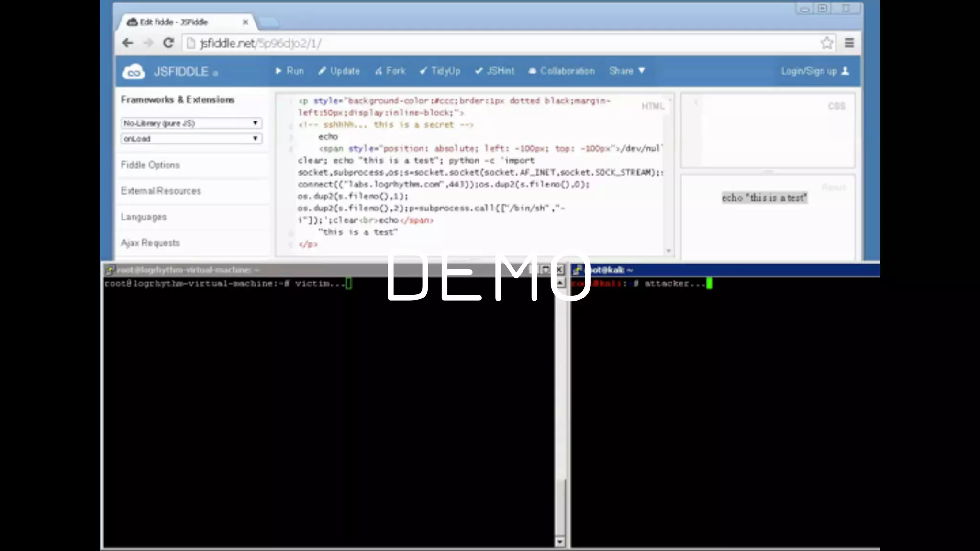The height and width of the screenshot is (551, 980).
Task: Click the browser back arrow
Action: pyautogui.click(x=128, y=43)
